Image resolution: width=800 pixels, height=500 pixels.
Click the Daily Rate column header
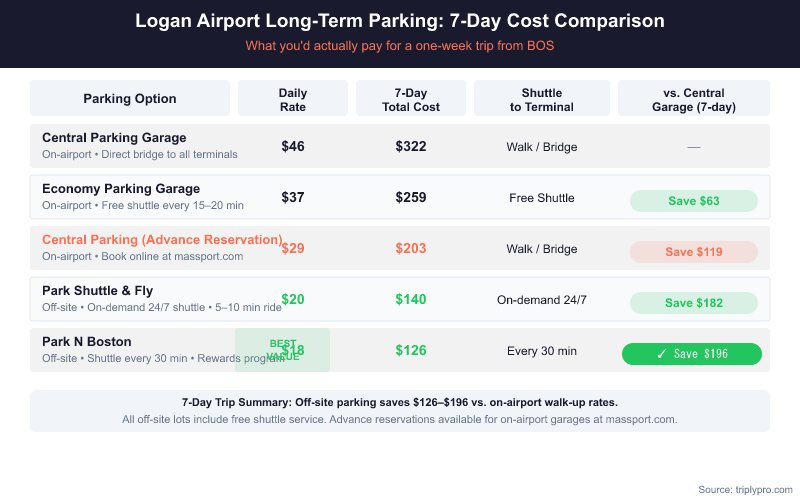293,99
